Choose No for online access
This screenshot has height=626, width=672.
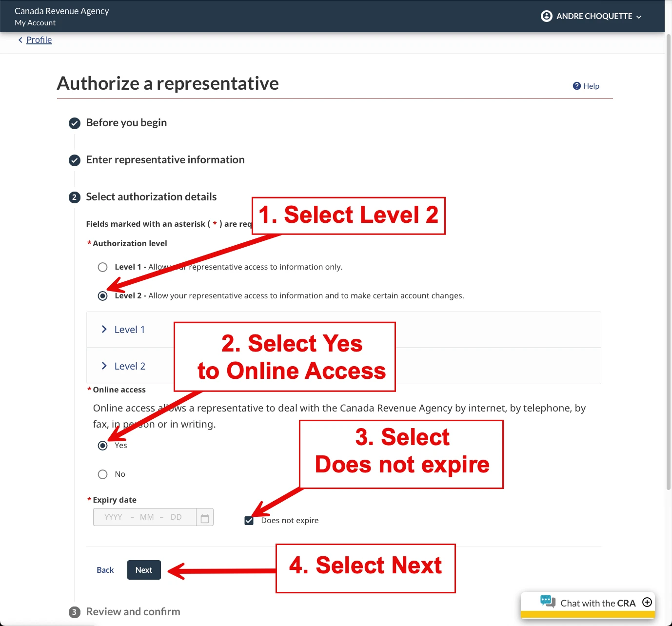point(102,474)
